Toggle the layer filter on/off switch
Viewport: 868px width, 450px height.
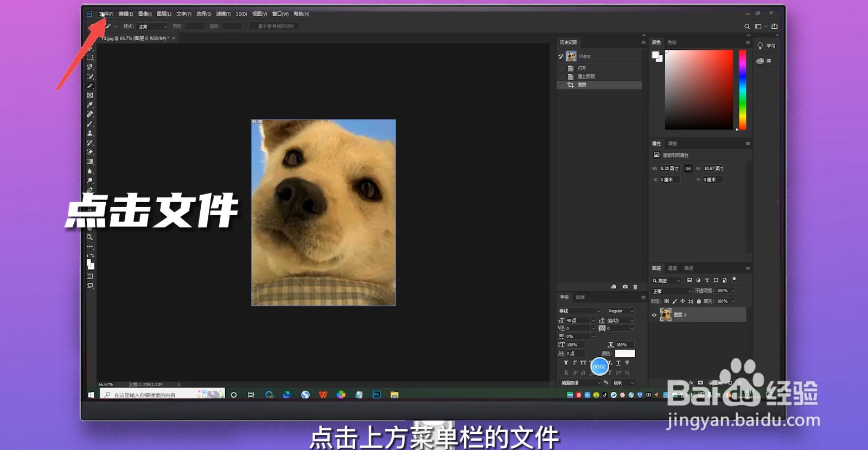pyautogui.click(x=734, y=280)
